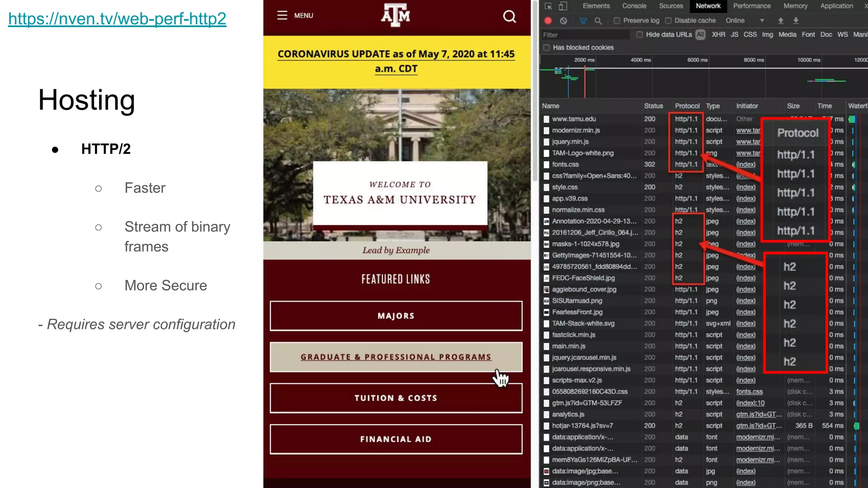868x488 pixels.
Task: Tick the Hide data URLs checkbox
Action: (640, 35)
